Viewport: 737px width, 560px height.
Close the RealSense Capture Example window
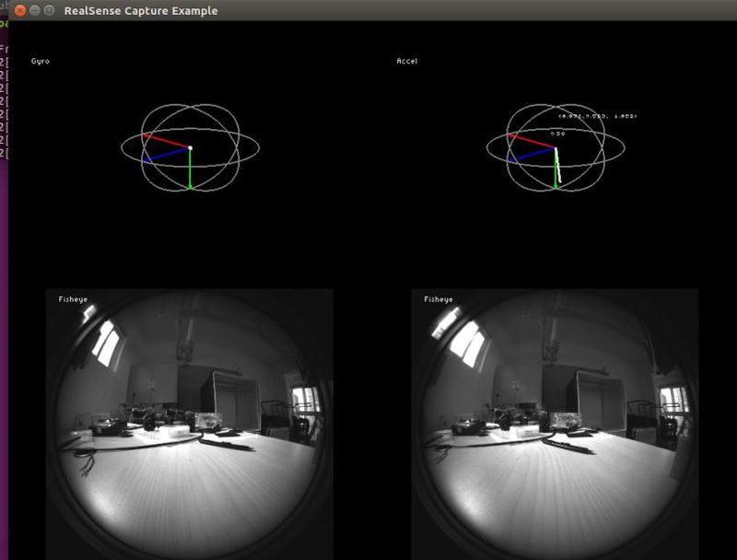(19, 10)
